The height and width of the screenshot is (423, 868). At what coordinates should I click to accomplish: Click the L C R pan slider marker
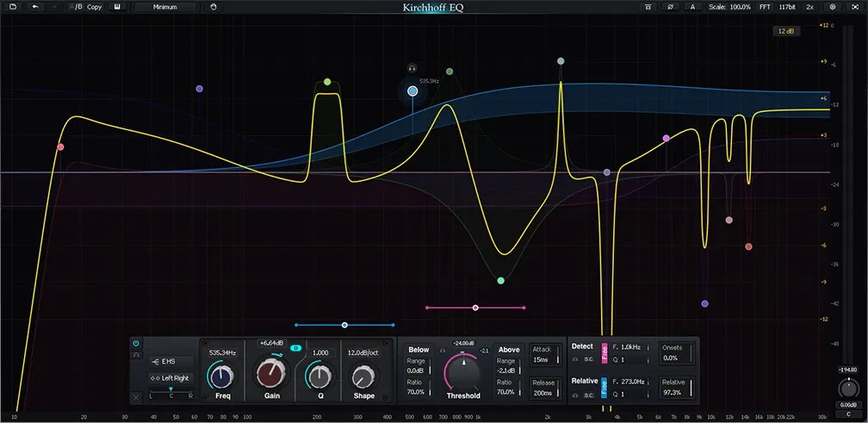[171, 389]
